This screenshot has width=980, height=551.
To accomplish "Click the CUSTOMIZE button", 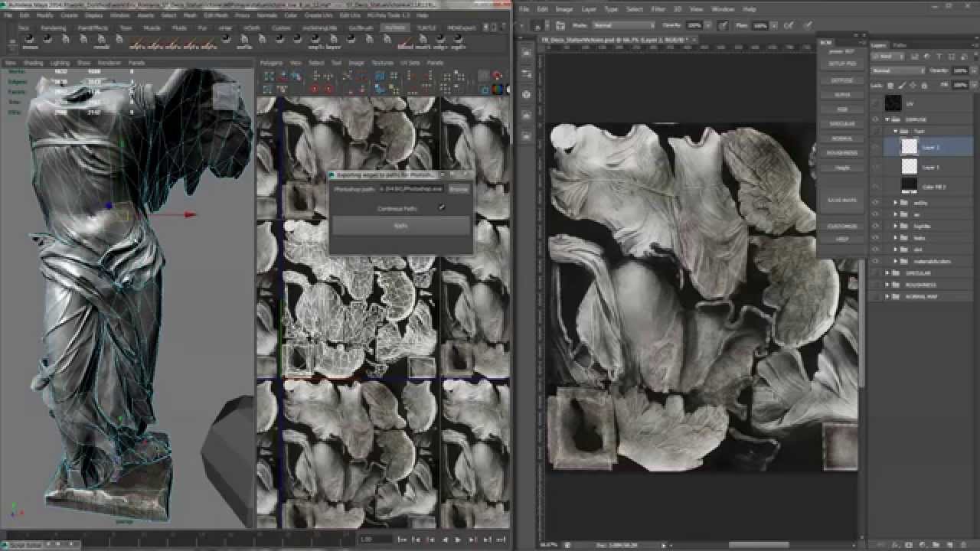I will point(841,227).
